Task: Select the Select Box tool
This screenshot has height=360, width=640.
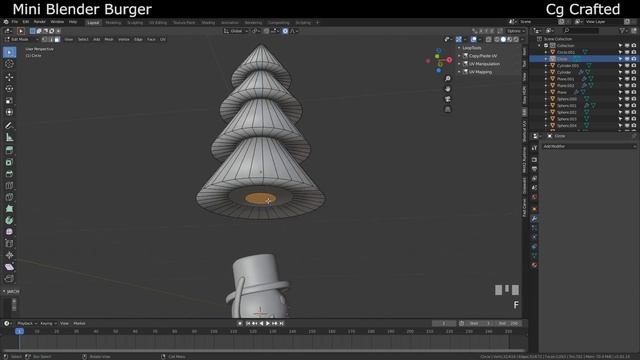Action: tap(9, 52)
